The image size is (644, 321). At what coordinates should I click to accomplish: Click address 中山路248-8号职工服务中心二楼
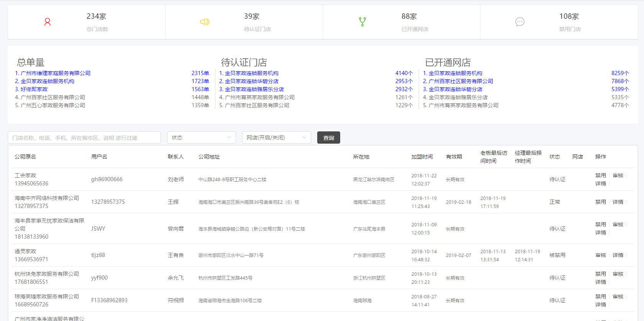click(x=232, y=179)
